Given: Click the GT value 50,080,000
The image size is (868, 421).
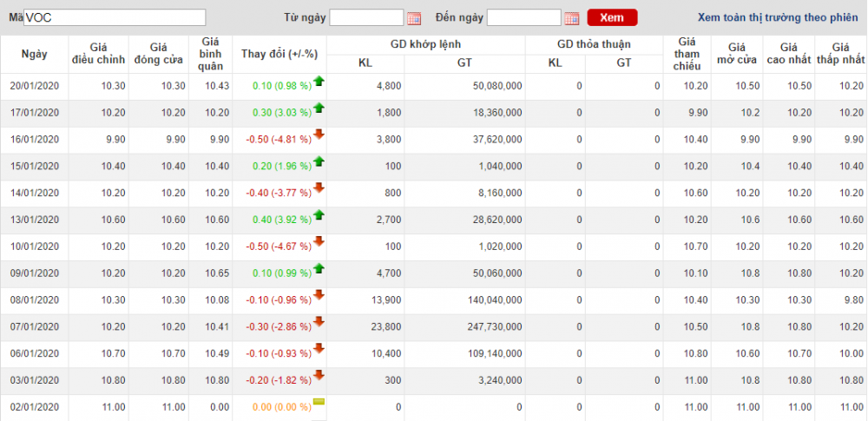Looking at the screenshot, I should coord(496,87).
